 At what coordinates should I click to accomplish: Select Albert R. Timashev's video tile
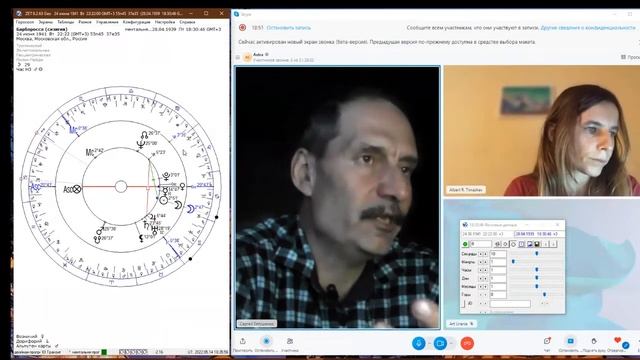pos(542,131)
